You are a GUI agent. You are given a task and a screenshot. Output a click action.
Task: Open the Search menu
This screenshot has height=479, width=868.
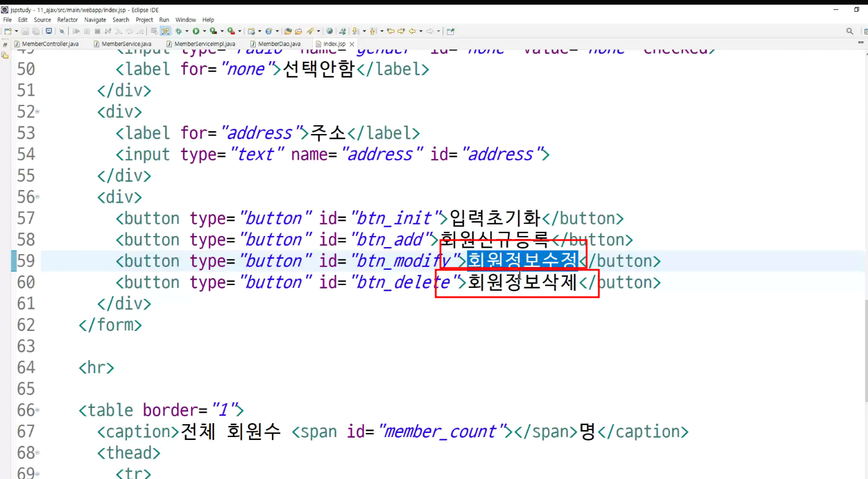121,20
